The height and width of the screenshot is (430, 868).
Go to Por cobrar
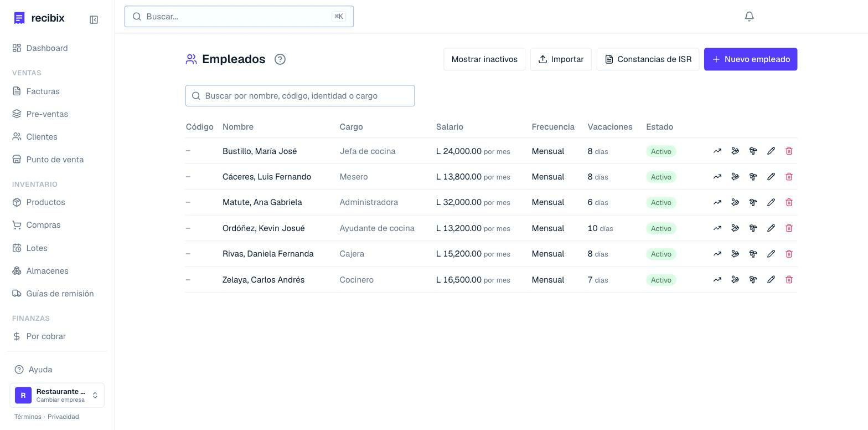click(x=46, y=336)
